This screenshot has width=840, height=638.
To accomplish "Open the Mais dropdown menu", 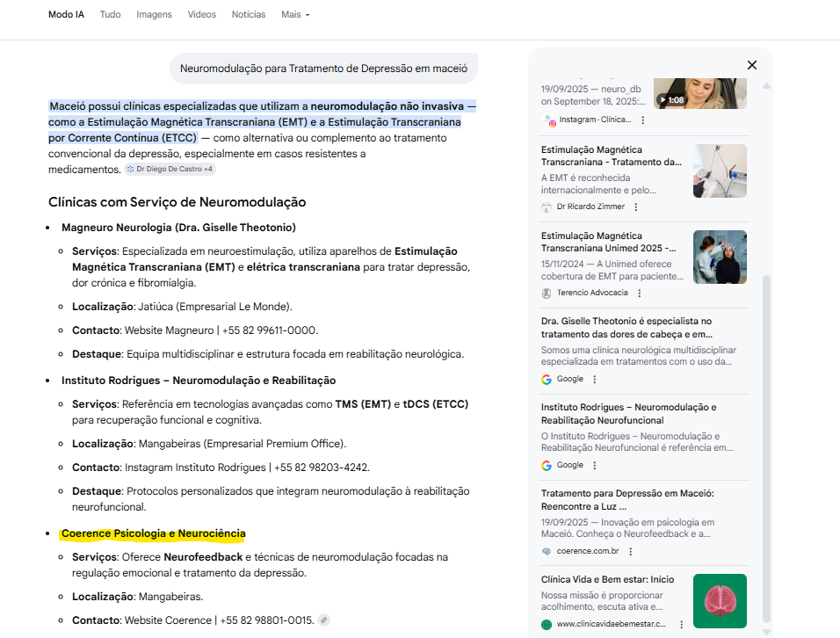I will pyautogui.click(x=295, y=14).
